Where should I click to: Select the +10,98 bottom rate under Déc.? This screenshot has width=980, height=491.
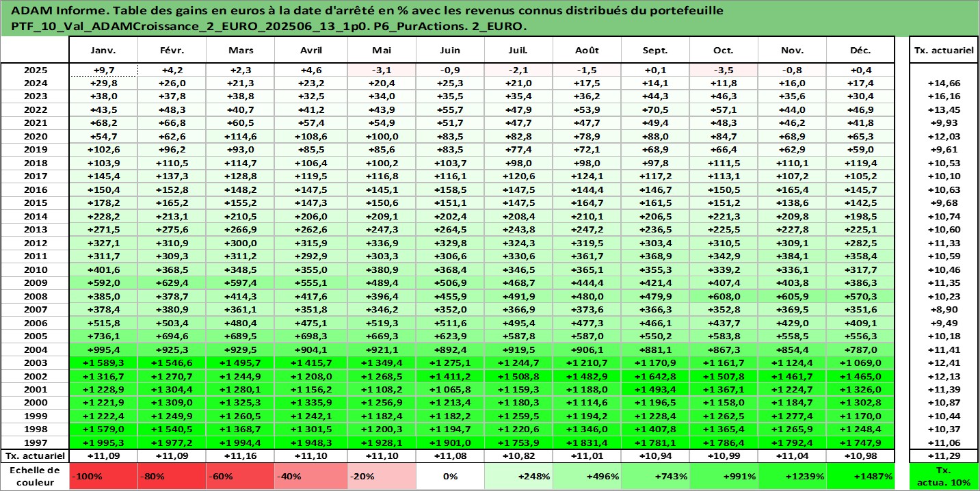tap(860, 455)
